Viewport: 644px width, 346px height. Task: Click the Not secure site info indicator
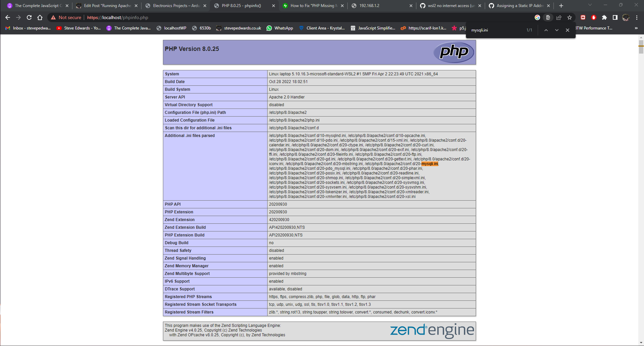pyautogui.click(x=66, y=17)
